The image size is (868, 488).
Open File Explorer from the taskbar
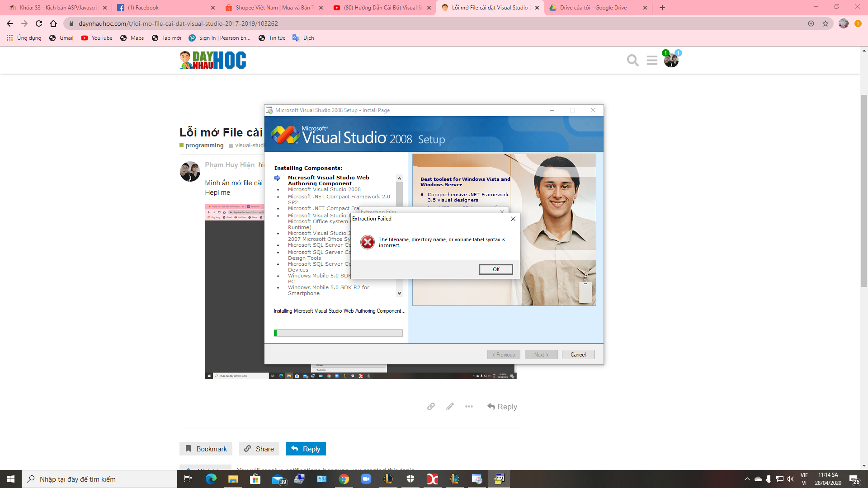pyautogui.click(x=233, y=479)
